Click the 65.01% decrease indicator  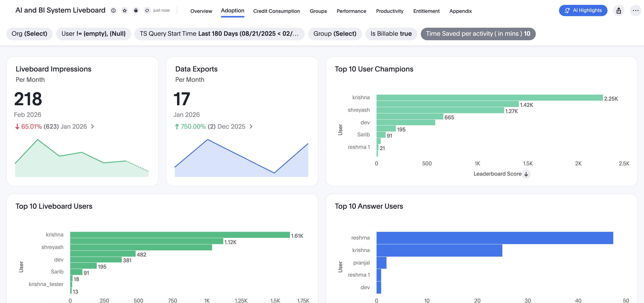[x=28, y=127]
